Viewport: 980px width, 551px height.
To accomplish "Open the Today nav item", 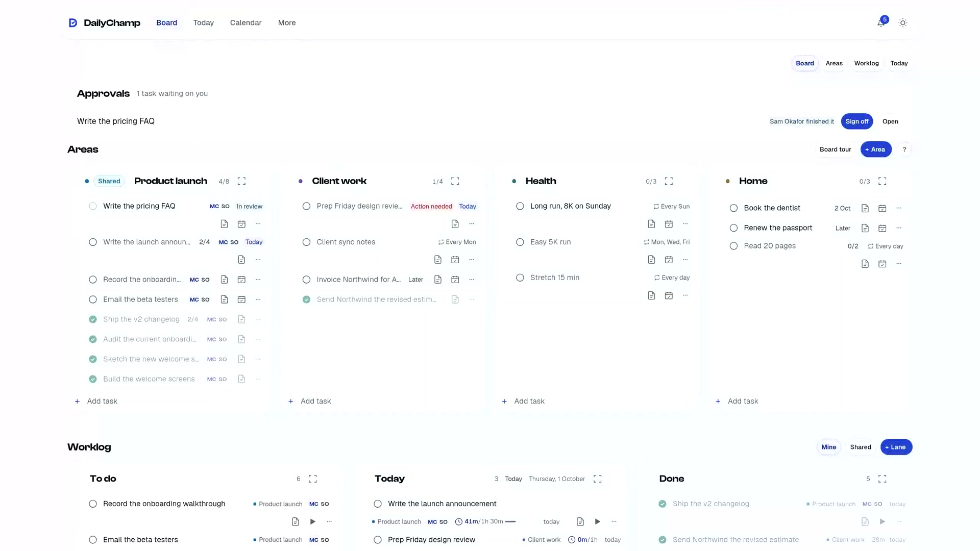I will click(204, 23).
